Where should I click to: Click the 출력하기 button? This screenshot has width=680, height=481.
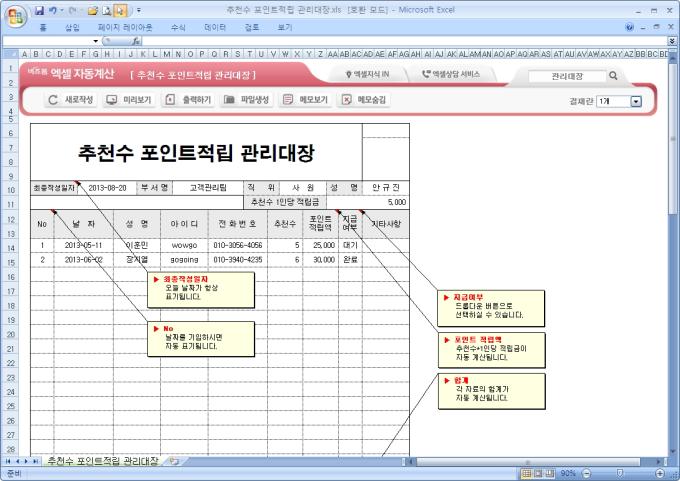188,100
